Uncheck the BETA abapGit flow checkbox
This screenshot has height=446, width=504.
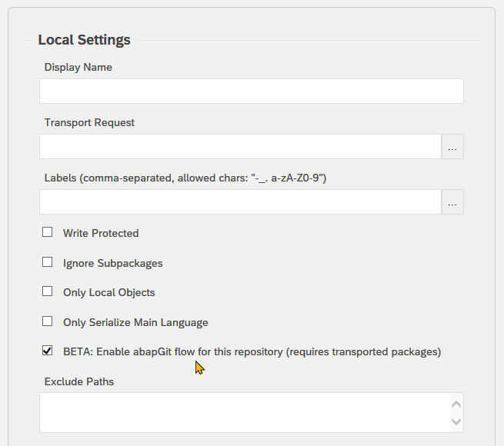click(47, 351)
